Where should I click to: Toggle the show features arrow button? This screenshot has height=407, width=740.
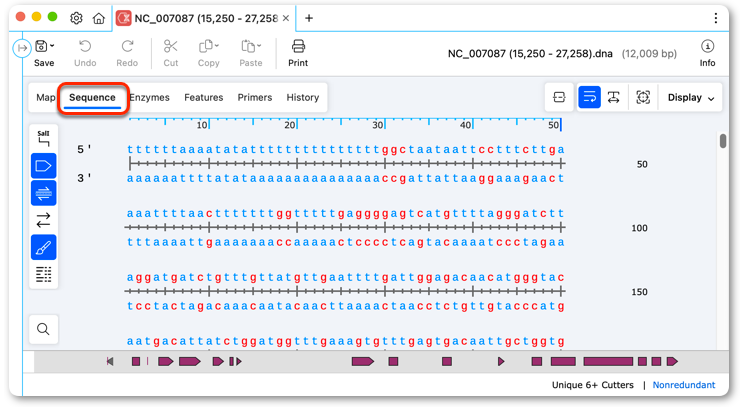click(43, 166)
